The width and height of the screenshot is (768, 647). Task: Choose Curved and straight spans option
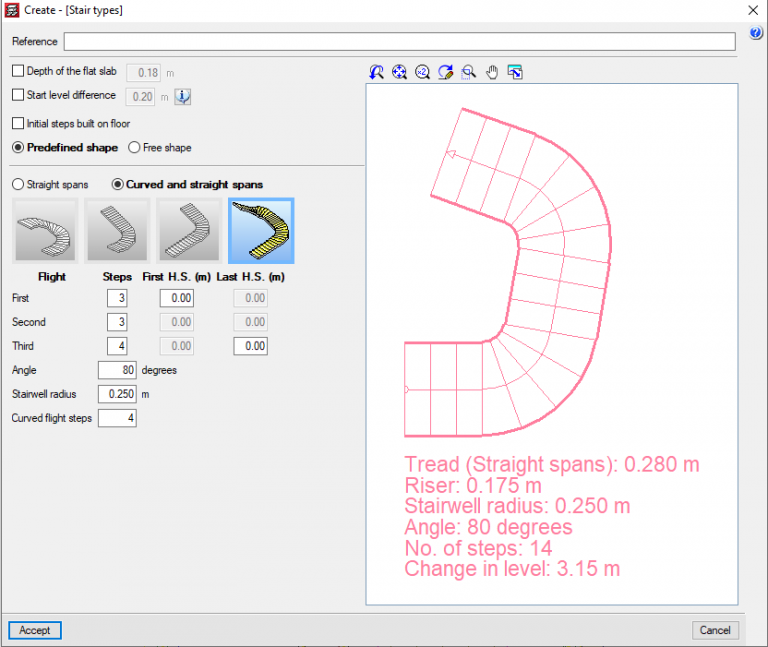pos(118,184)
